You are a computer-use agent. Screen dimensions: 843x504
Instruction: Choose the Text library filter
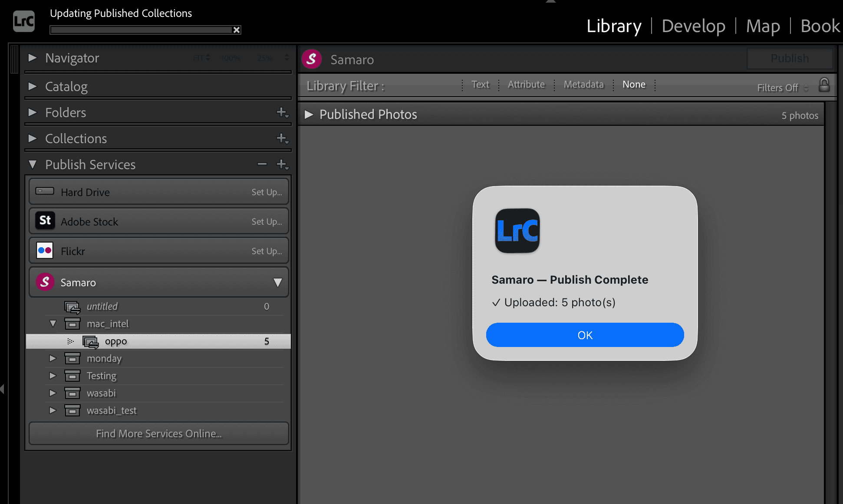[480, 85]
